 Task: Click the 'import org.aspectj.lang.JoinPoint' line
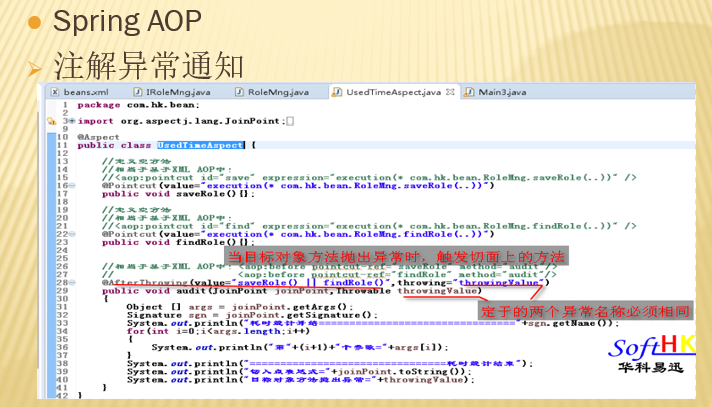point(181,121)
